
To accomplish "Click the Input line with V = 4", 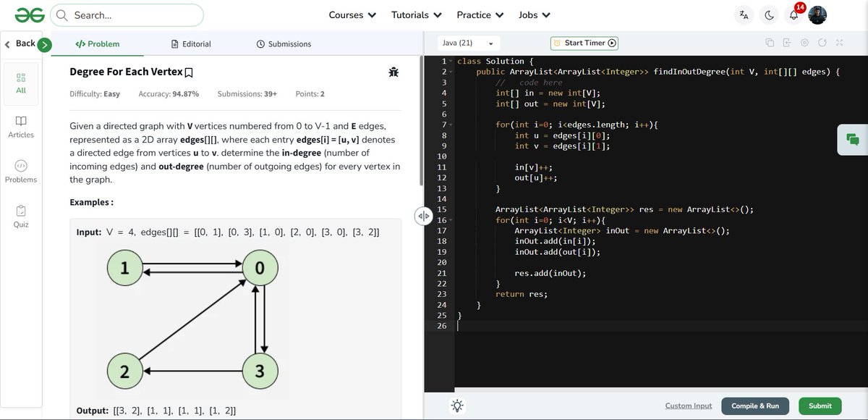I will click(x=228, y=232).
